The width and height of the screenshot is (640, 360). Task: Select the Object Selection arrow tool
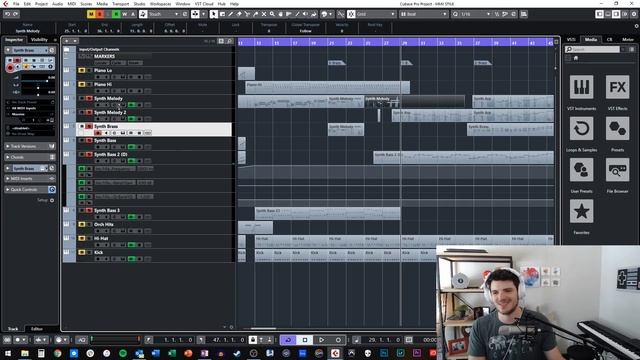click(x=213, y=14)
